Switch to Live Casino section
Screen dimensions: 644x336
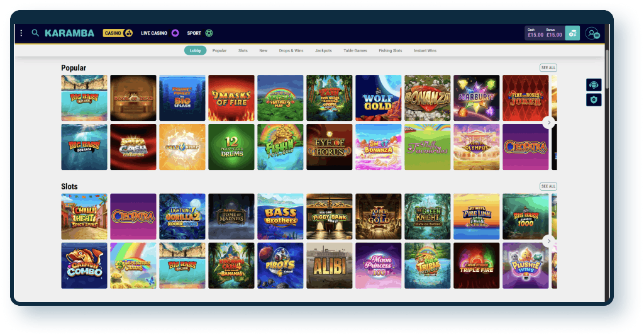[159, 33]
